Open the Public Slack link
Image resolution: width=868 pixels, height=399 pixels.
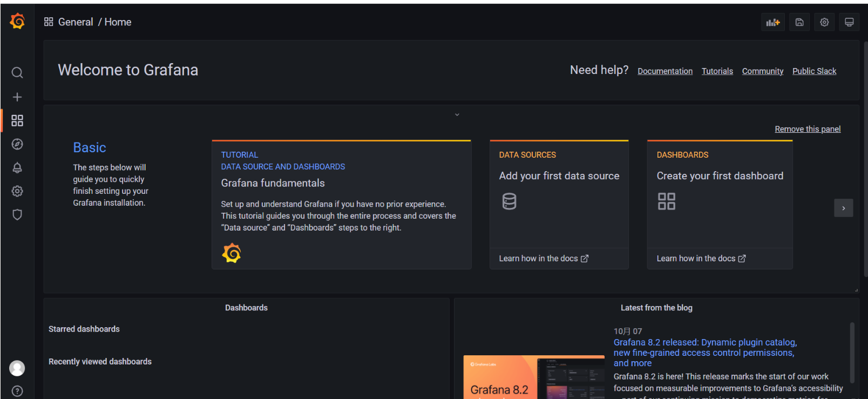tap(815, 71)
